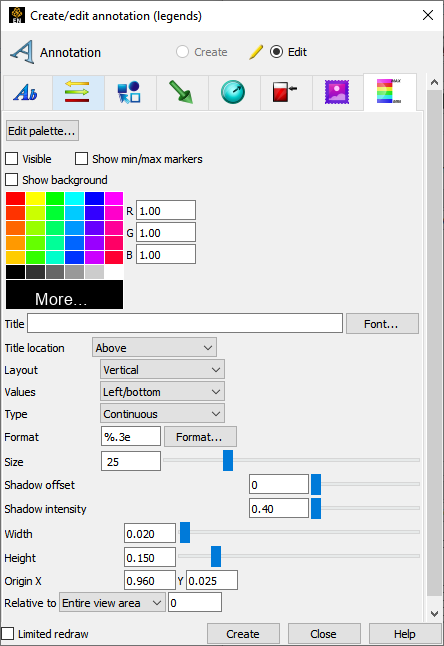
Task: Open the logo image annotation tab
Action: 338,92
